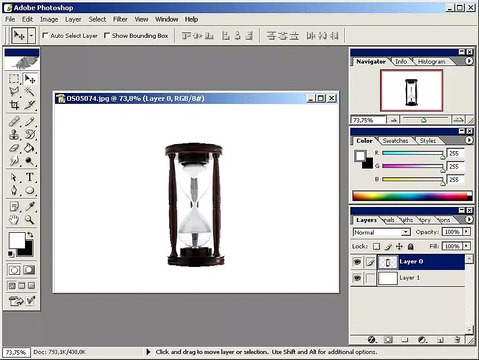
Task: Open the Fill slider arrow
Action: pos(466,246)
